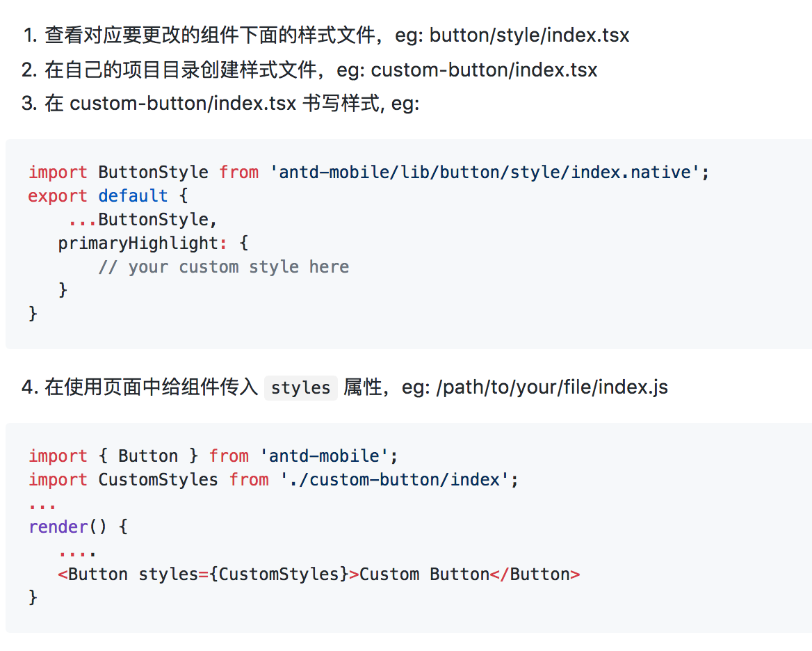This screenshot has height=651, width=812.
Task: Click the 'Custom Button' label text in JSX
Action: [424, 574]
